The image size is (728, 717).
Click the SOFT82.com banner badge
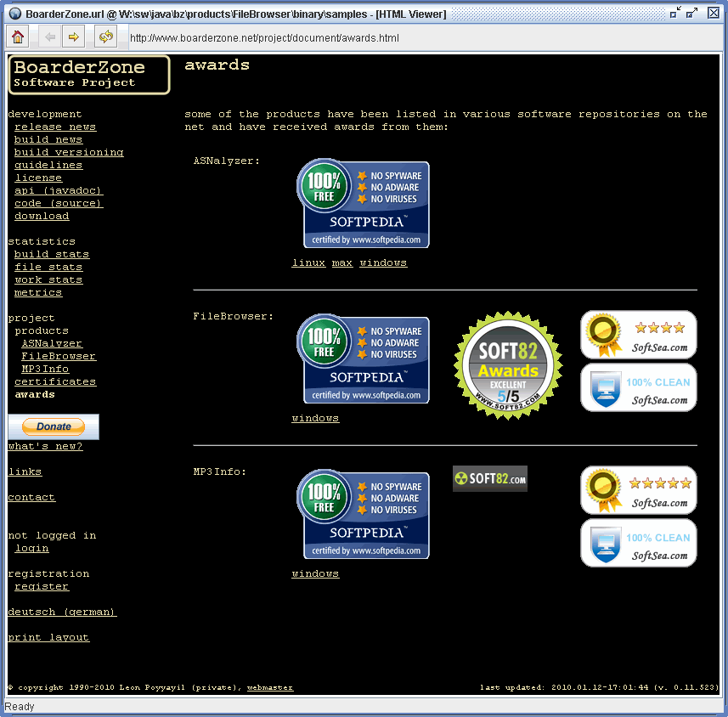pyautogui.click(x=490, y=479)
